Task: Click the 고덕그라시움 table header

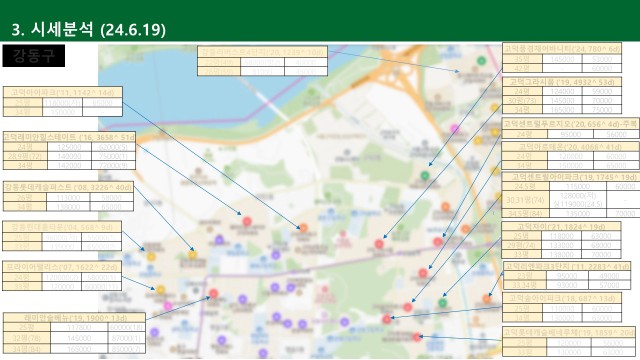Action: click(x=562, y=82)
